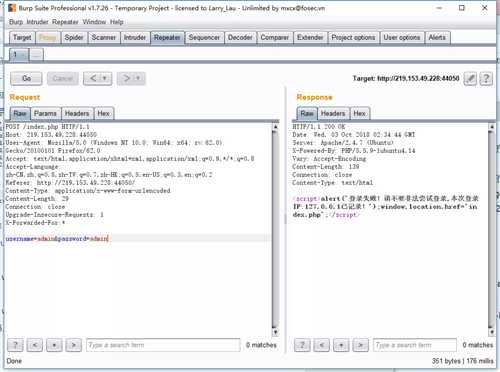
Task: Click the Burp Suite logo in the title bar
Action: [12, 8]
